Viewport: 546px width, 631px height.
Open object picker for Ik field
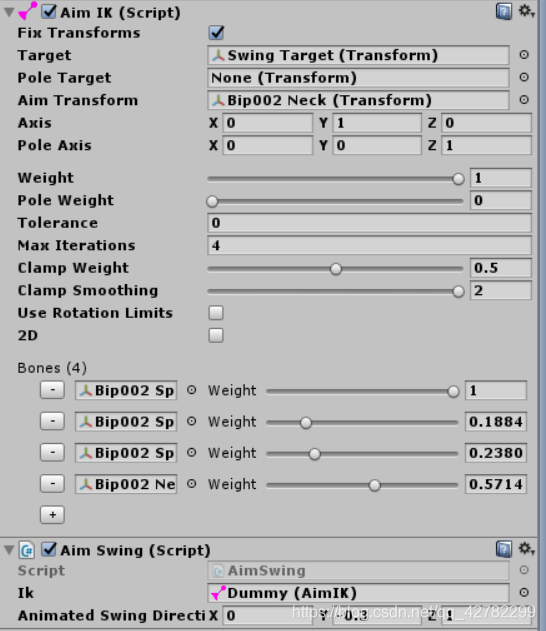[524, 592]
